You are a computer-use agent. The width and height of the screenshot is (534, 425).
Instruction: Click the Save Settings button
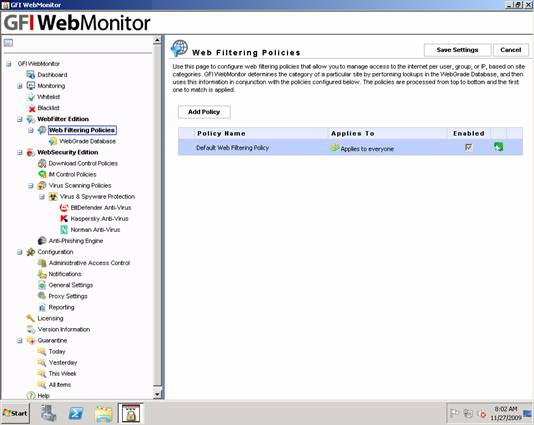pyautogui.click(x=457, y=50)
